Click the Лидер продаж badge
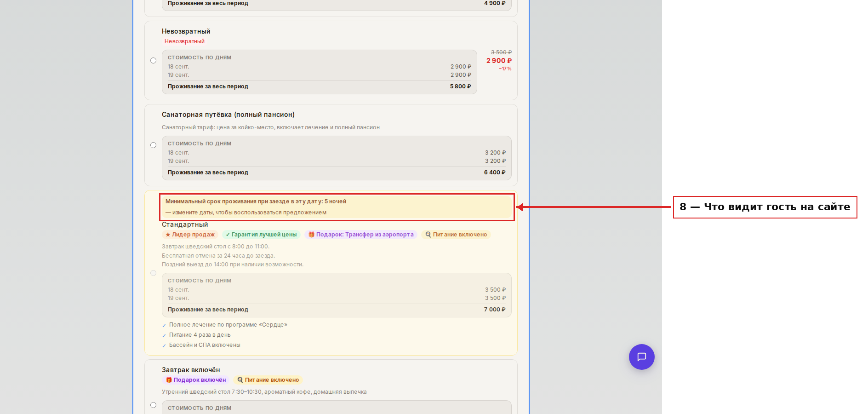Screen dimensions: 868x414 (190, 235)
